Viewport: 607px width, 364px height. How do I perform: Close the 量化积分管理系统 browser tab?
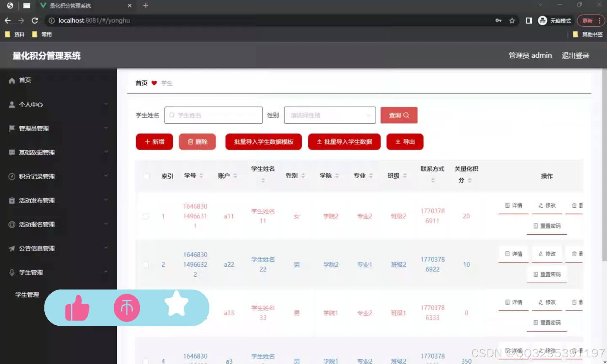130,6
